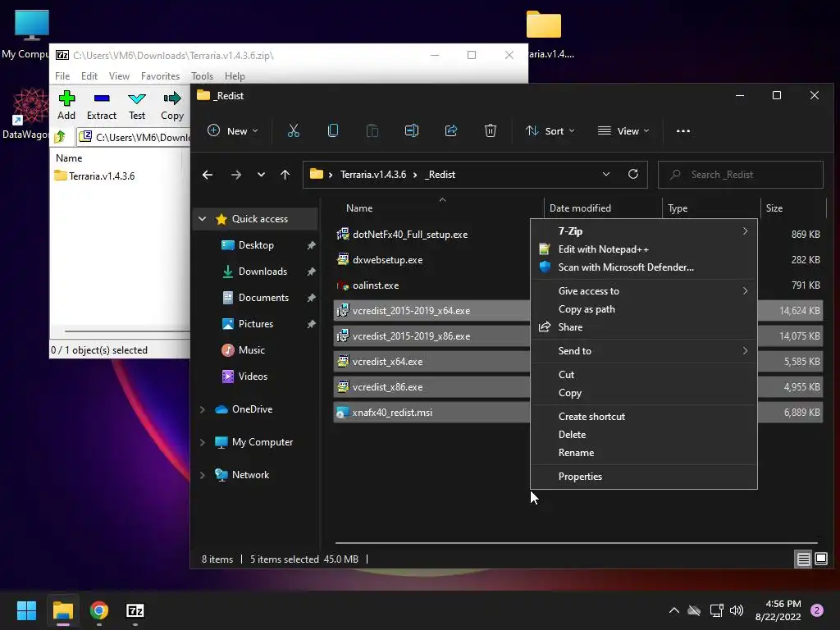Click the 7-Zip address path field

[x=134, y=137]
